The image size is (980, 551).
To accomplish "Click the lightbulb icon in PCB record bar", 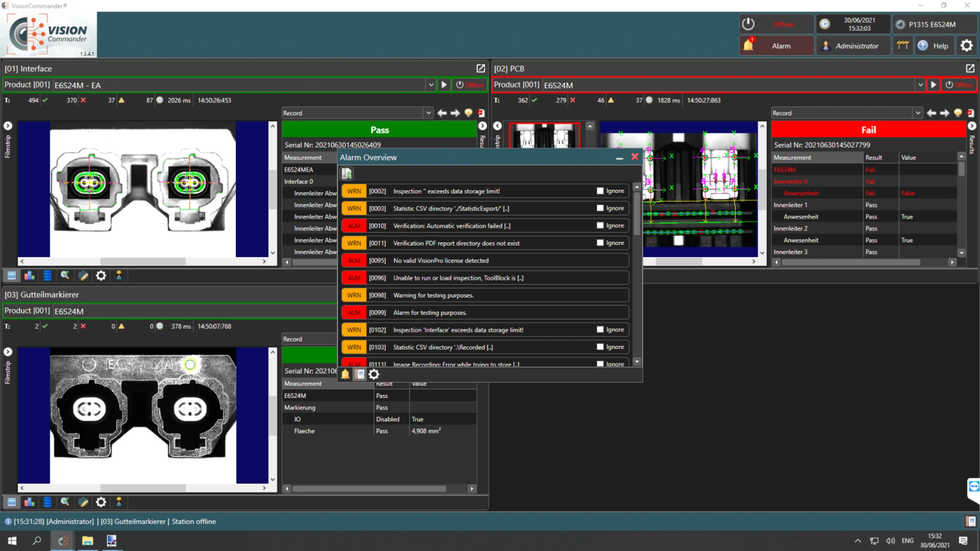I will tap(958, 113).
